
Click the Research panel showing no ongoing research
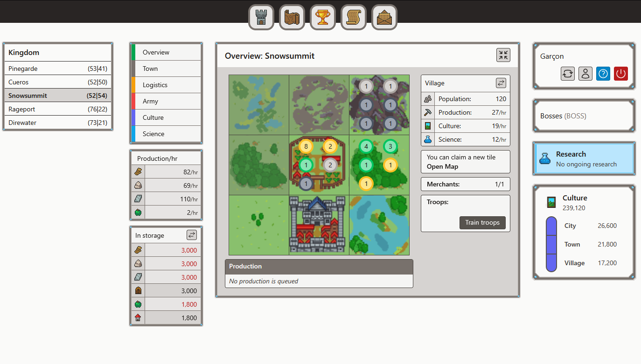click(584, 158)
